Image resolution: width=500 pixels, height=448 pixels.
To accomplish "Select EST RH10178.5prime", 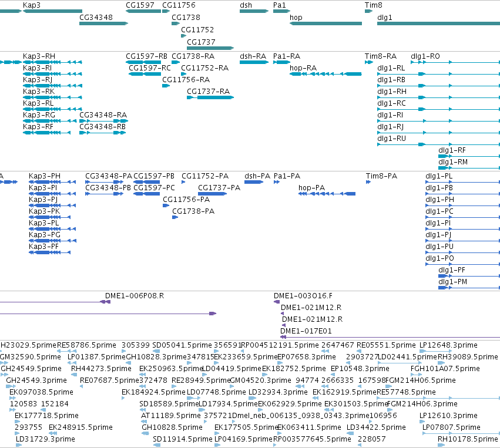I will pos(468,439).
